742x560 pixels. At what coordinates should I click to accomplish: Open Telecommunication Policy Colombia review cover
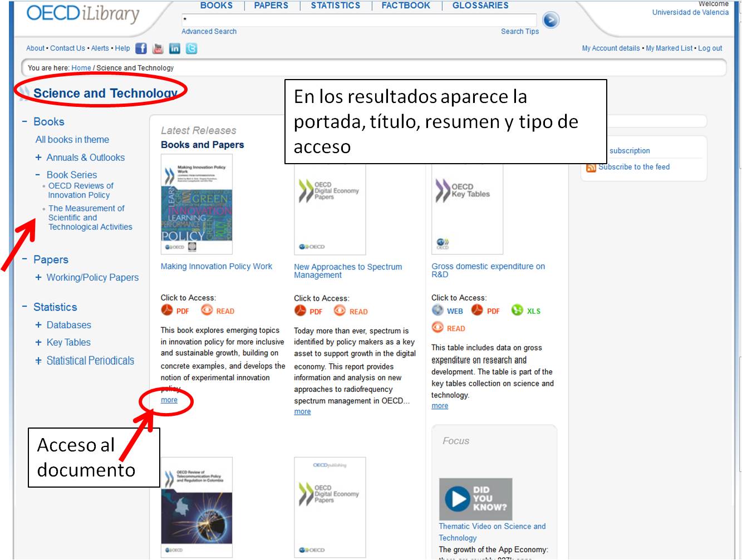pos(196,508)
